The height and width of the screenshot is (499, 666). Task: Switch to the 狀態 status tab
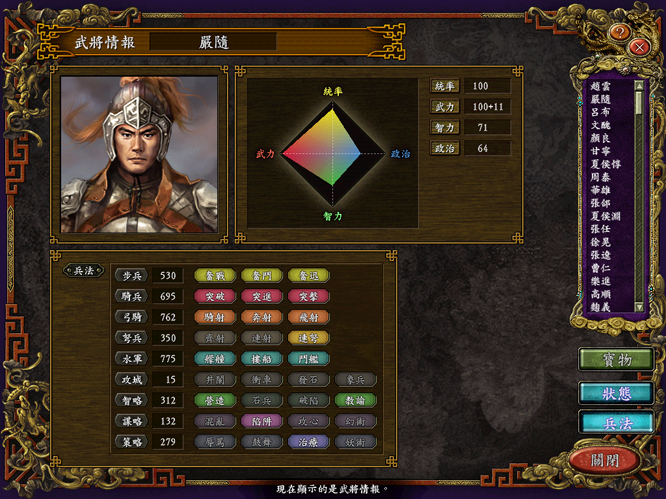[616, 393]
